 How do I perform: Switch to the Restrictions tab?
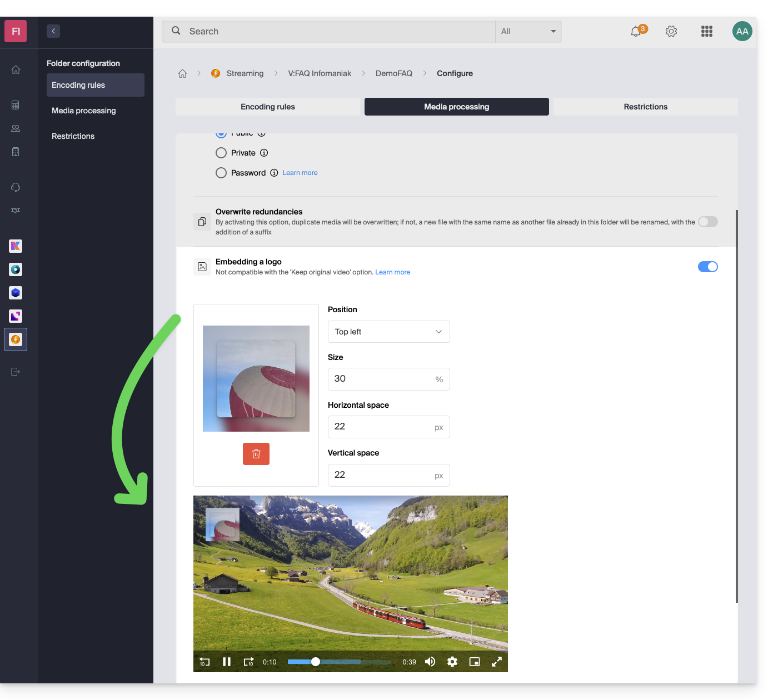tap(645, 107)
